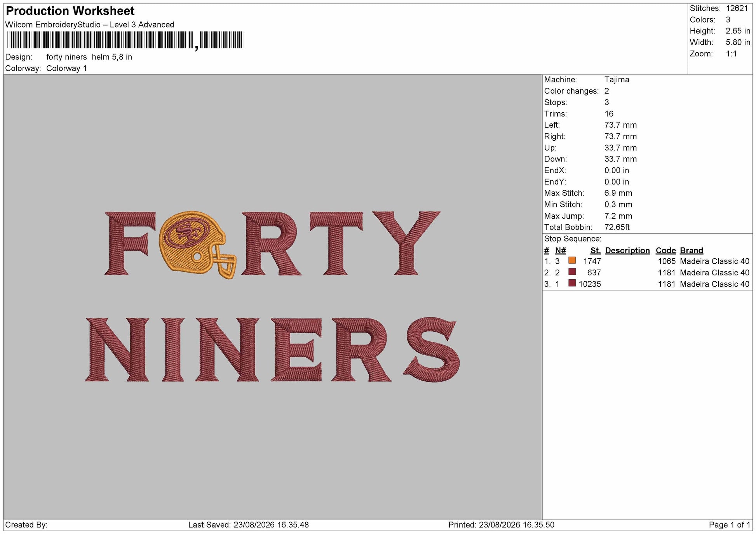
Task: Click the 'Printed' timestamp in the footer
Action: [501, 525]
